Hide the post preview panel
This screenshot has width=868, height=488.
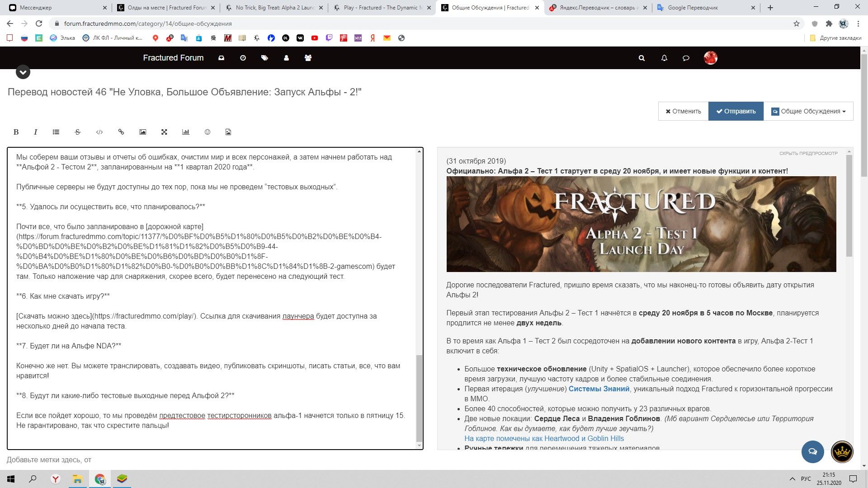click(x=808, y=154)
